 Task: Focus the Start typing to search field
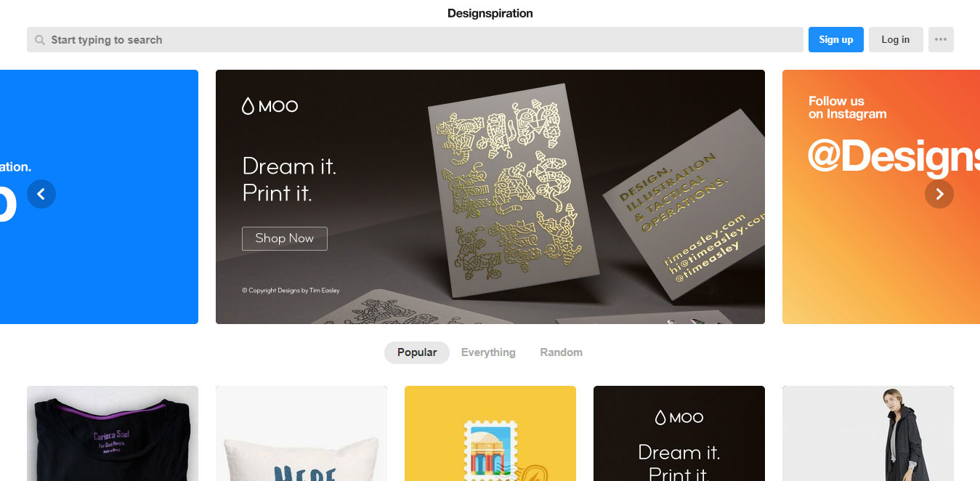click(415, 39)
